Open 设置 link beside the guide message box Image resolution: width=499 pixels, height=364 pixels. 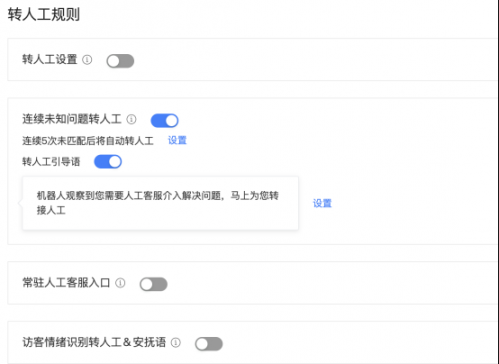coord(322,203)
